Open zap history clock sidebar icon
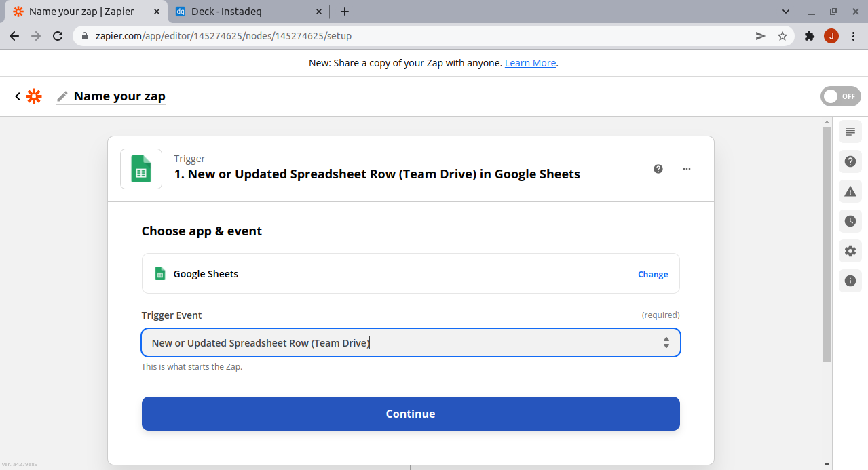 (x=850, y=221)
